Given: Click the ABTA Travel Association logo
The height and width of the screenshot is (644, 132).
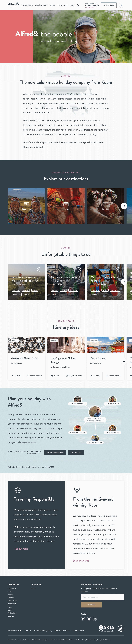Looking at the screenshot, I should (107, 628).
